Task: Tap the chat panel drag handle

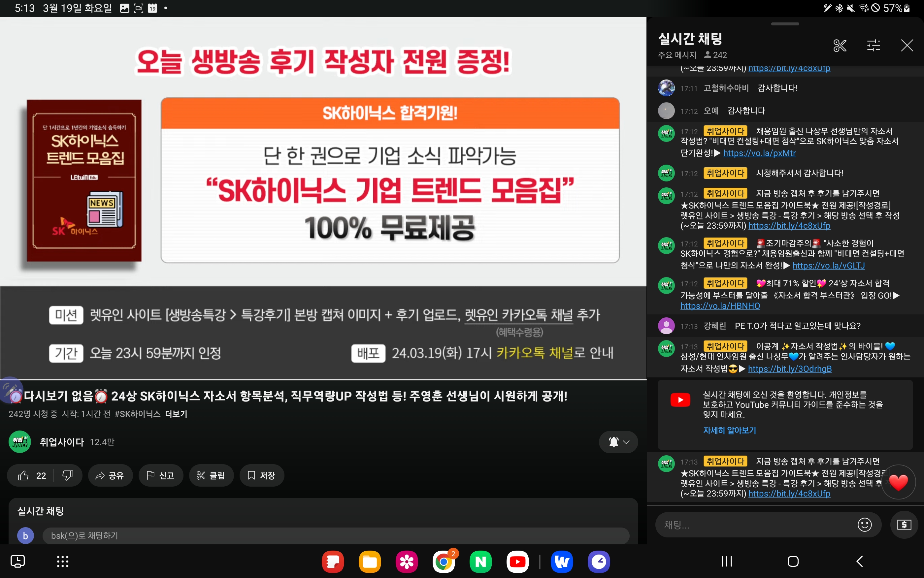Action: pyautogui.click(x=785, y=24)
